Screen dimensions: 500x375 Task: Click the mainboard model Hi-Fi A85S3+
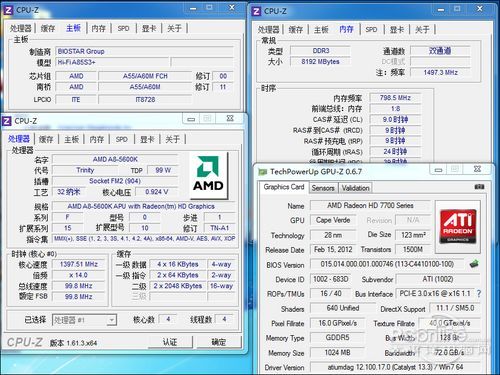113,62
